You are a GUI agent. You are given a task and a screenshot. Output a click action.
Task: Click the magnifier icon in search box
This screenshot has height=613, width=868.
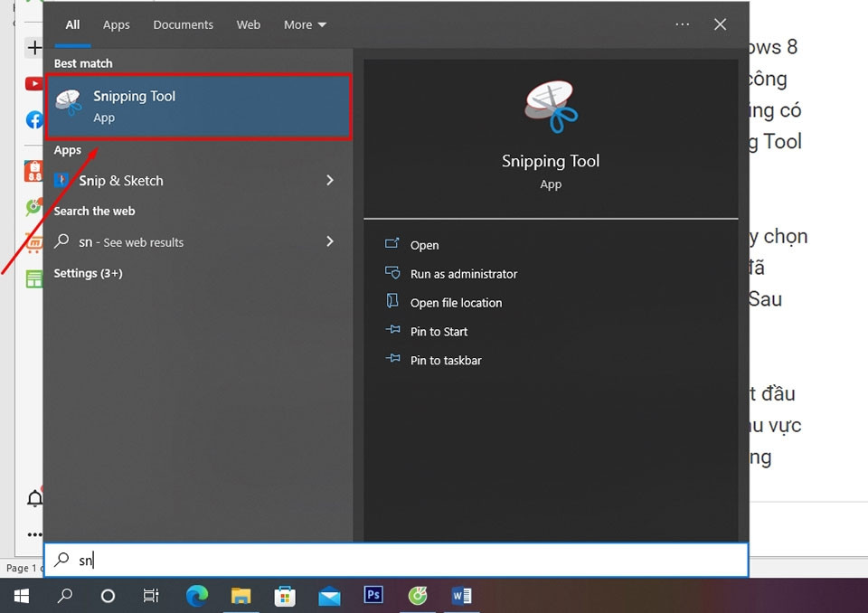tap(61, 560)
